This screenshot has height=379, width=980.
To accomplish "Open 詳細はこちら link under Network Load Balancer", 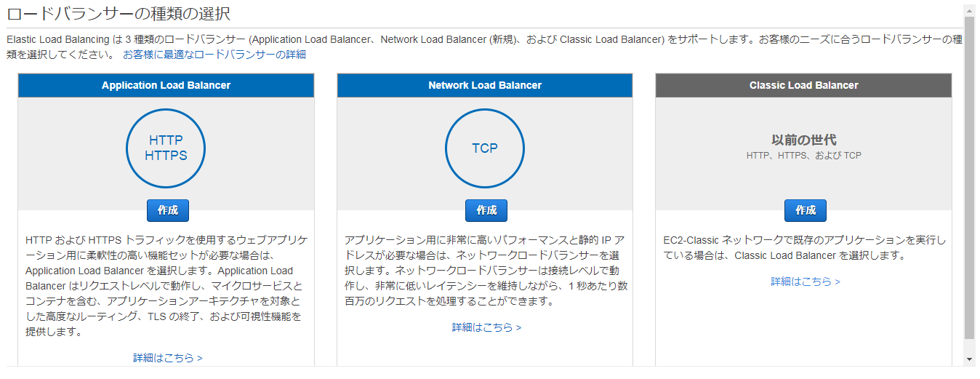I will pyautogui.click(x=486, y=327).
